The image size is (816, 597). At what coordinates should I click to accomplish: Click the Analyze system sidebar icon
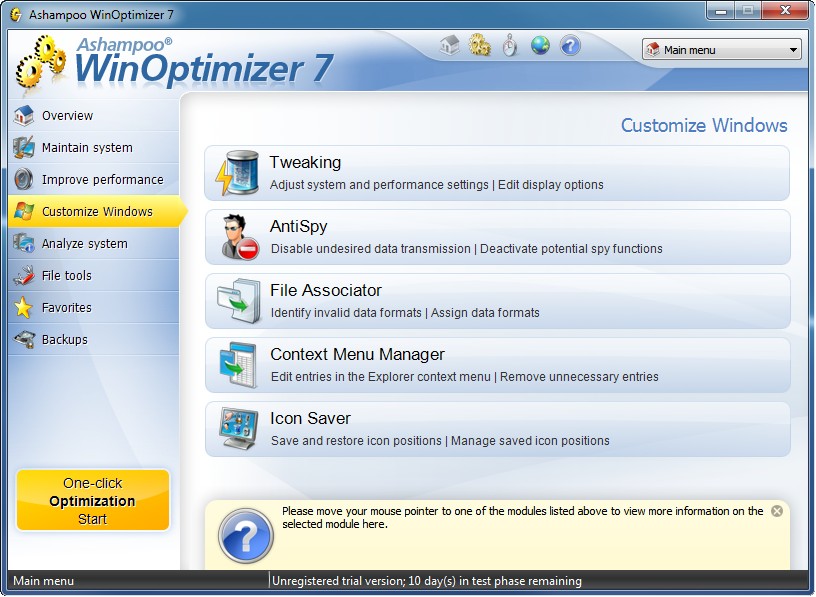point(24,243)
